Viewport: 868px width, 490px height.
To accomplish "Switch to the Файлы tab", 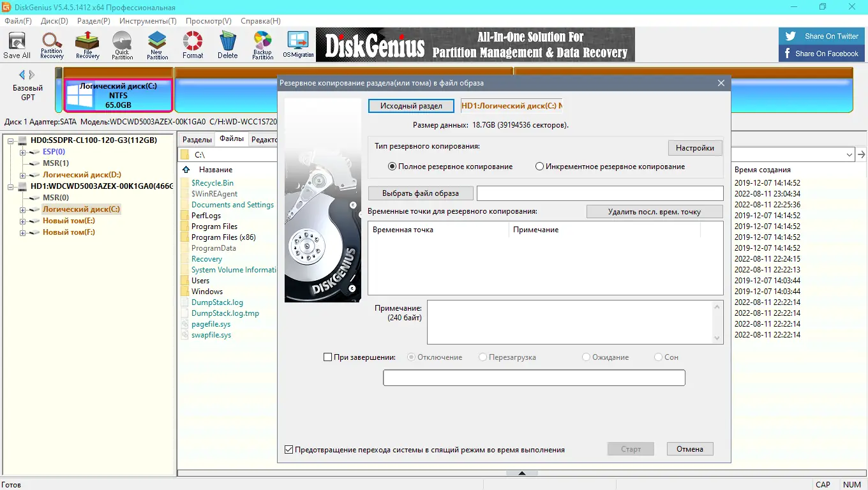I will [x=232, y=139].
